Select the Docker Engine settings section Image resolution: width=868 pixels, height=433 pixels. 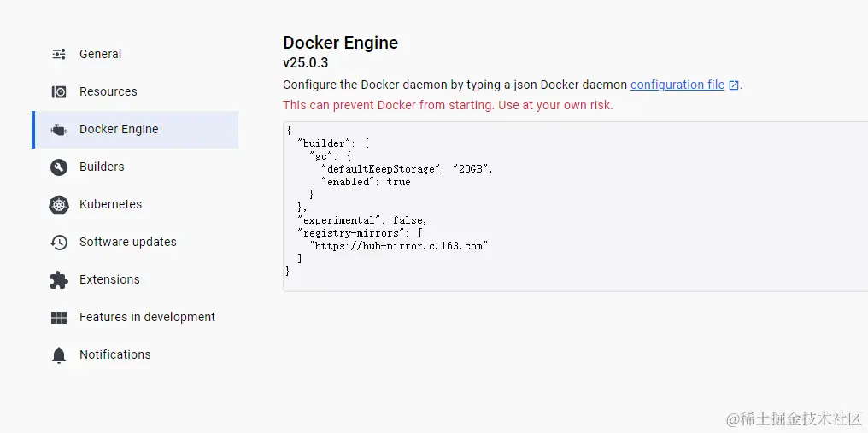point(136,130)
